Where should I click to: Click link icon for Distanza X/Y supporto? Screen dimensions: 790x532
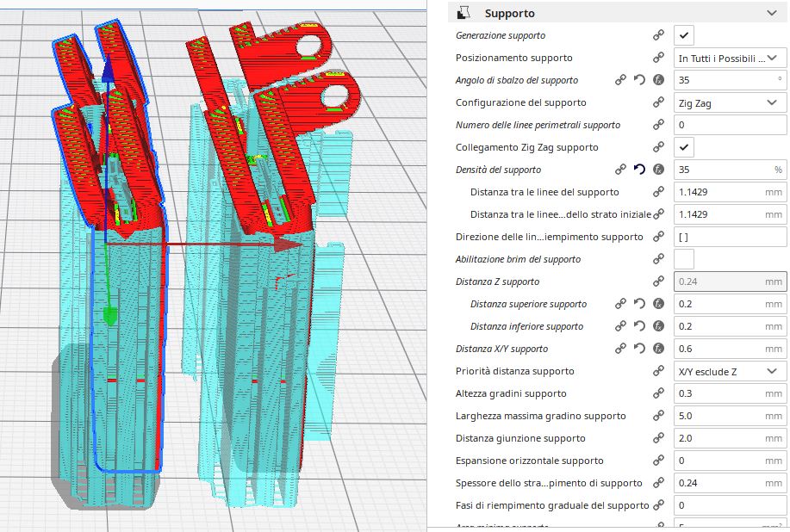pos(620,349)
